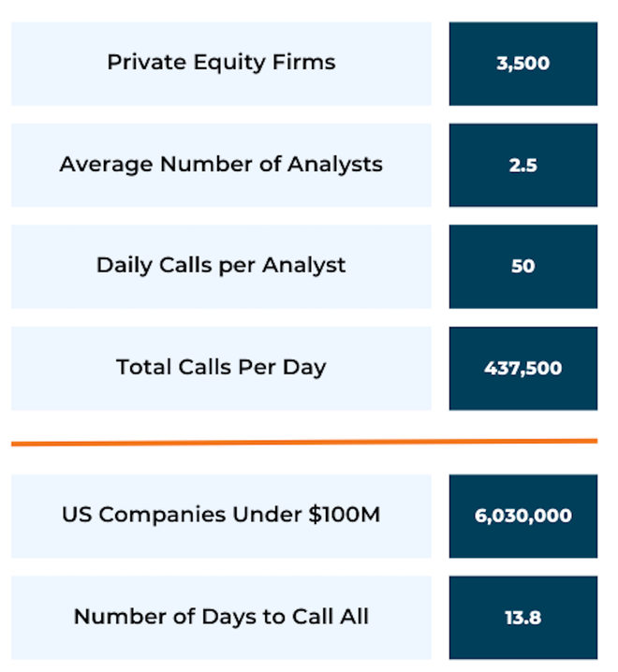This screenshot has width=618, height=672.
Task: Click the word Analyst in third row
Action: pyautogui.click(x=303, y=266)
